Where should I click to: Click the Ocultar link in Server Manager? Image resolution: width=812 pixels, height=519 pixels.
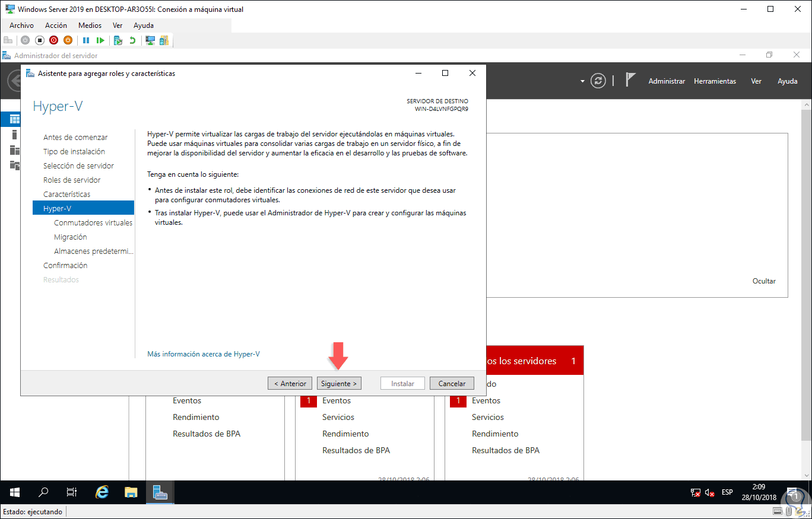764,281
